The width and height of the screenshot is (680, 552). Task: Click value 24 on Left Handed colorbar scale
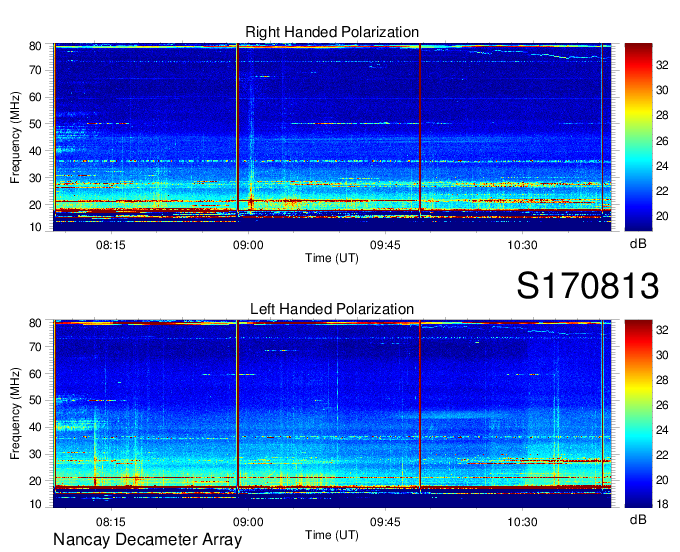(662, 430)
